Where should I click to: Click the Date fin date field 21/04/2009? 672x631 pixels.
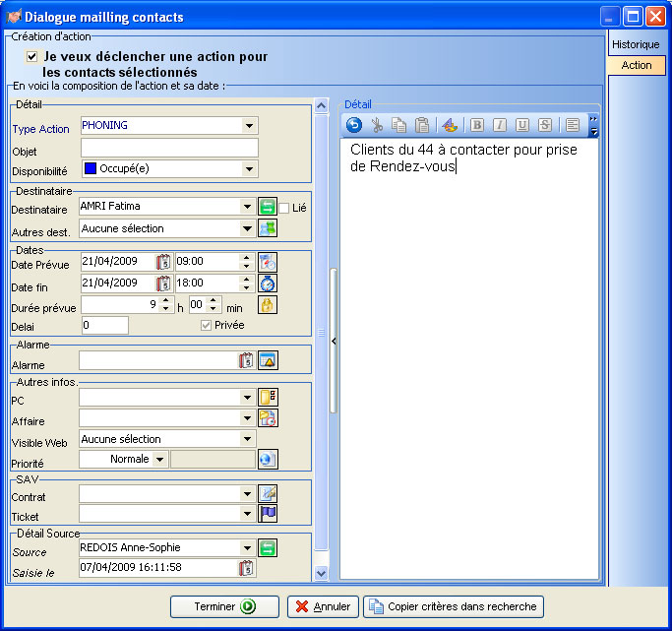point(118,284)
